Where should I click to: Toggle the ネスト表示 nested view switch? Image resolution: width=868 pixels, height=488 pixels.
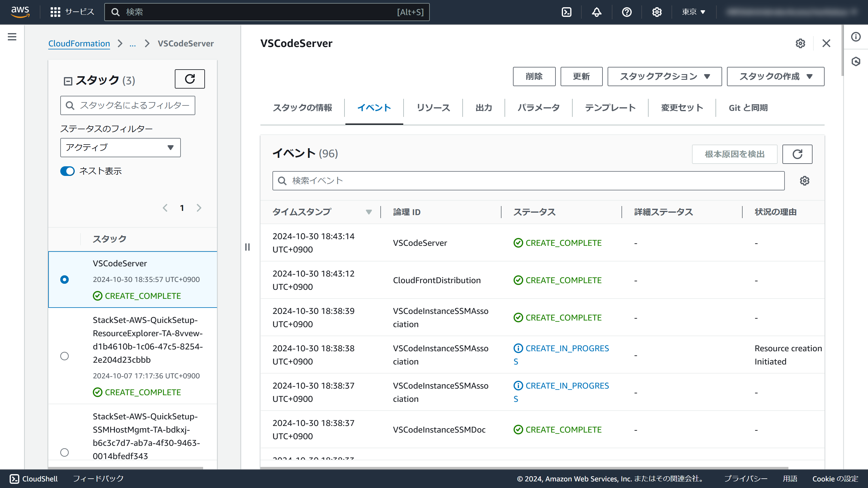pos(68,171)
